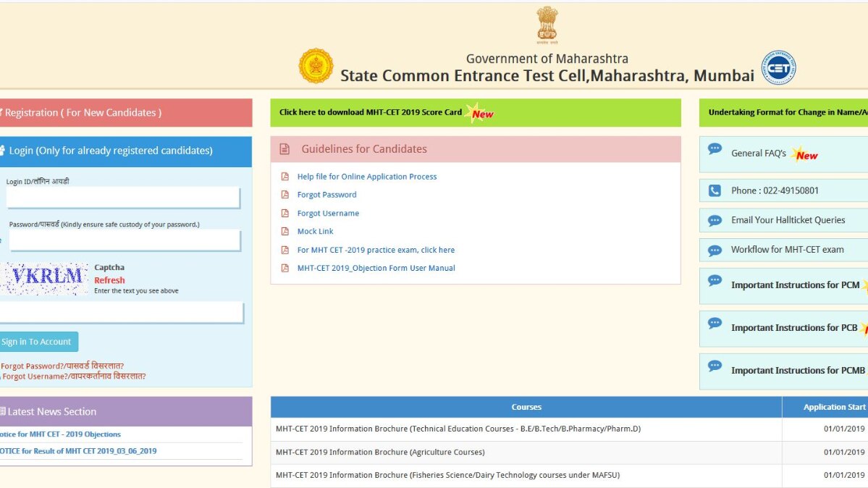
Task: Focus the Password input field
Action: pos(124,240)
